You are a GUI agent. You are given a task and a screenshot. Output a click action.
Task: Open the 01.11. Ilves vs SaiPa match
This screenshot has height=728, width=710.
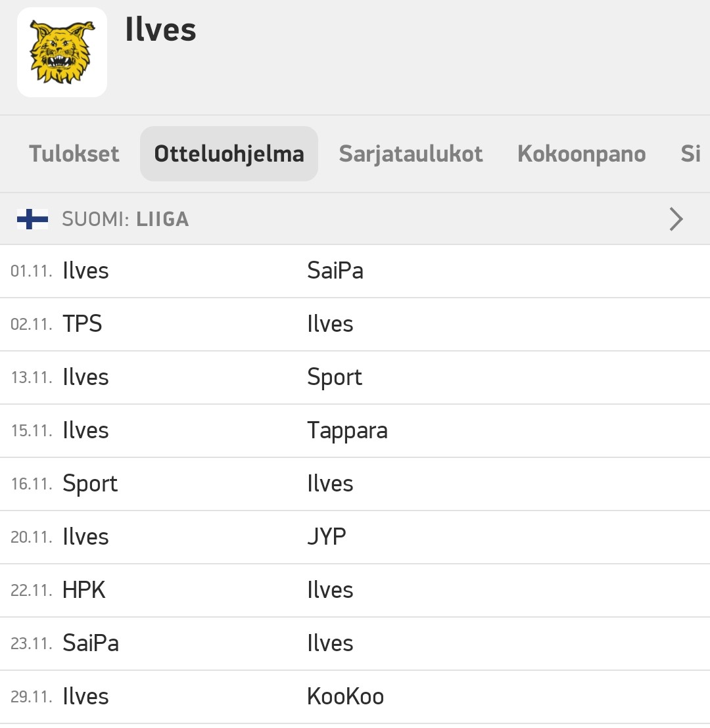[x=355, y=271]
